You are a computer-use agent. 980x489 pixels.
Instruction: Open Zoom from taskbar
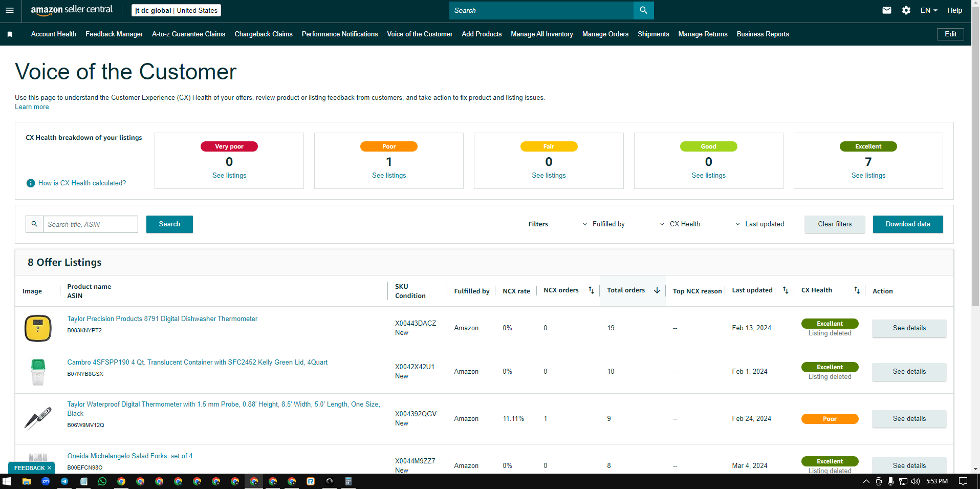click(x=46, y=481)
